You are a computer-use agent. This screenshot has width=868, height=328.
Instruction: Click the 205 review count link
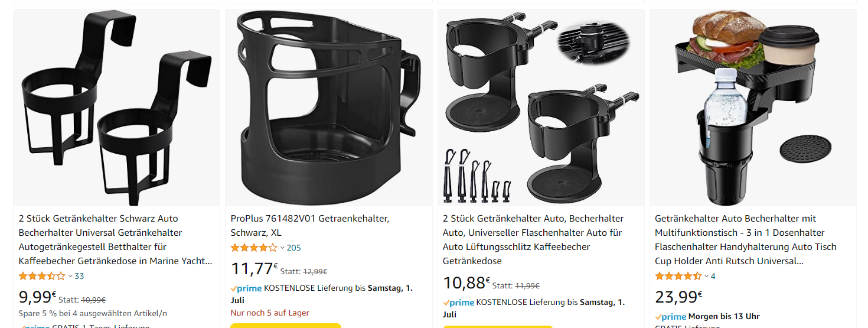coord(293,248)
